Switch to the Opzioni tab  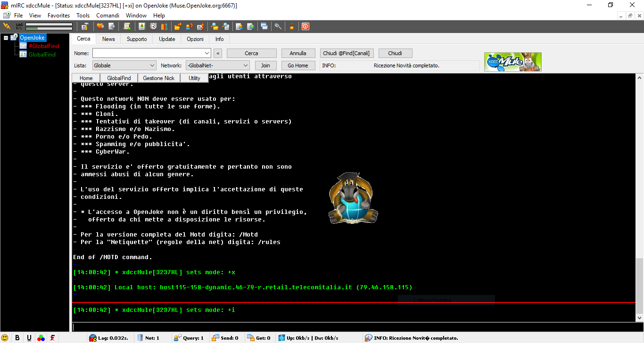[x=195, y=39]
